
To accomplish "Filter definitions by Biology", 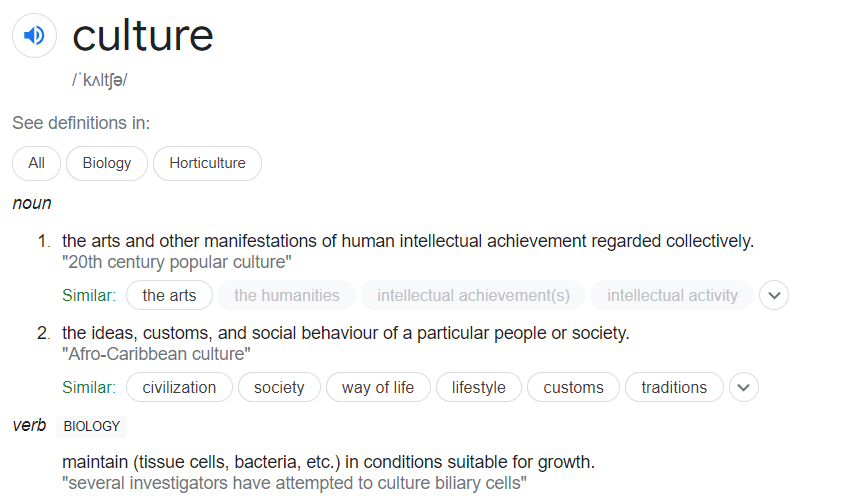I will 107,163.
